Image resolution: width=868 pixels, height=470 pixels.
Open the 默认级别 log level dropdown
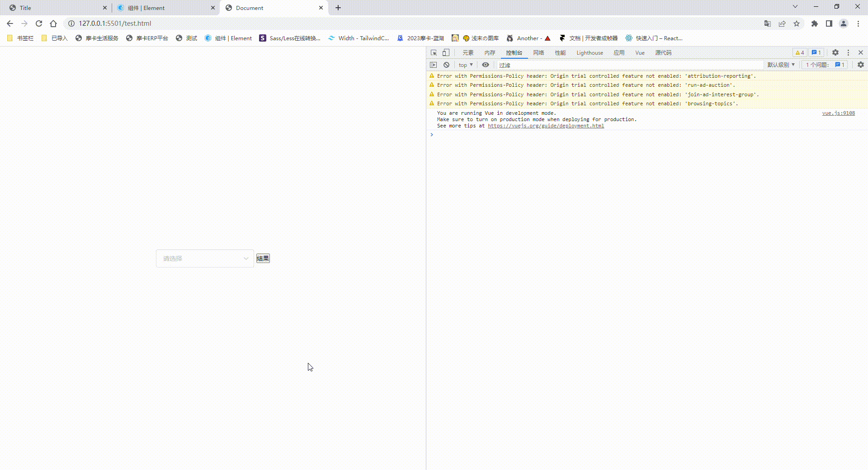pos(781,65)
